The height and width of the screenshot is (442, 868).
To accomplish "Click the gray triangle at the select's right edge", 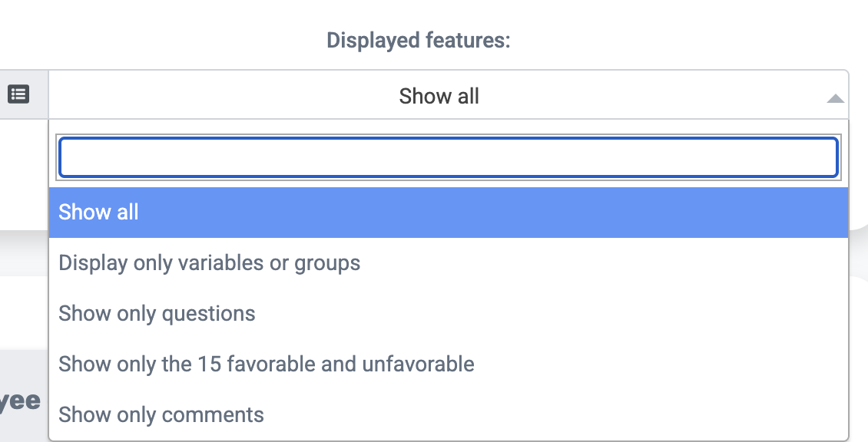I will 835,98.
